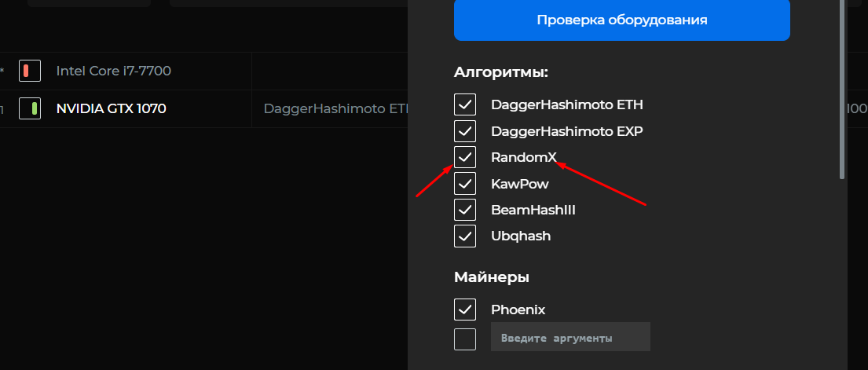This screenshot has width=868, height=370.
Task: Toggle the KawPow checkbox
Action: (465, 183)
